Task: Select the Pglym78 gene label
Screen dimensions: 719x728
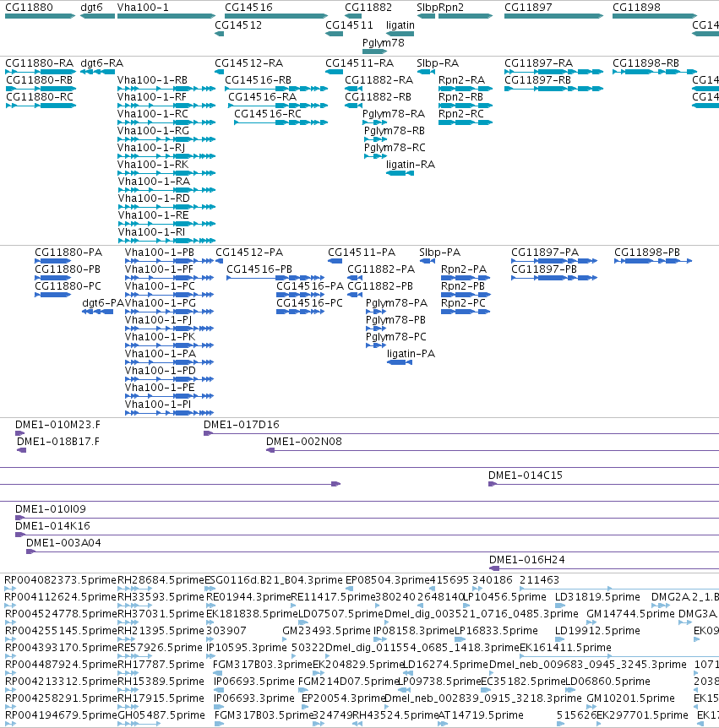Action: click(x=384, y=43)
